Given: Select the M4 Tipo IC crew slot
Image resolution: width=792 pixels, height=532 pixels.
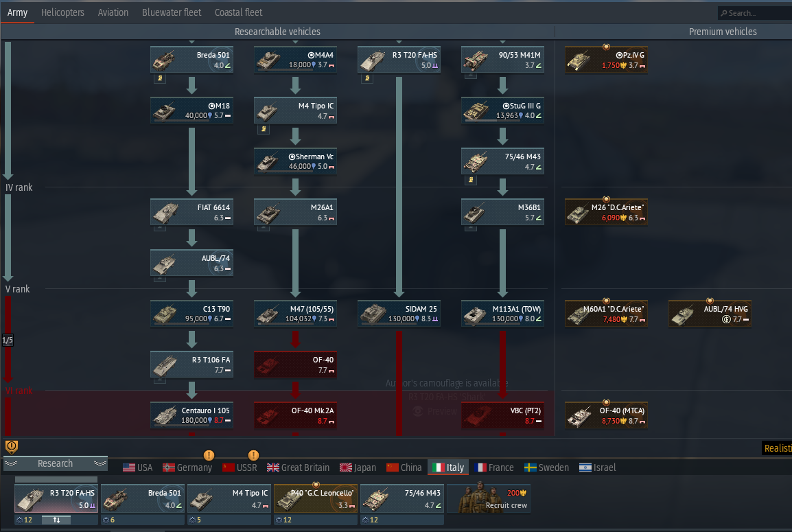Looking at the screenshot, I should [x=229, y=498].
